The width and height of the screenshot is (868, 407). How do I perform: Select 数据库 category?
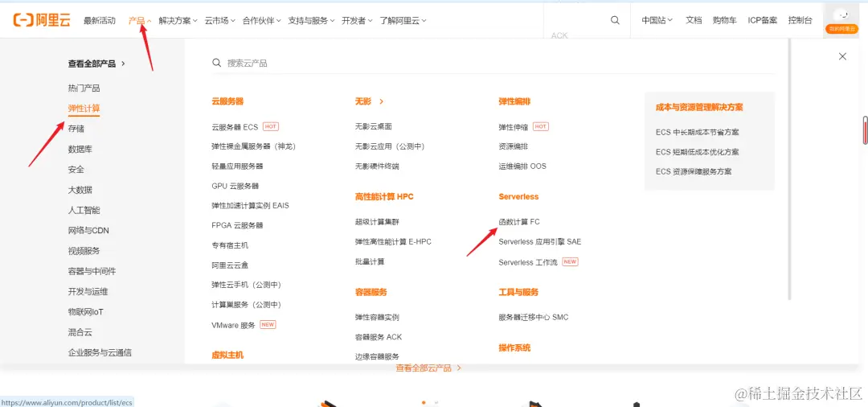pyautogui.click(x=80, y=149)
